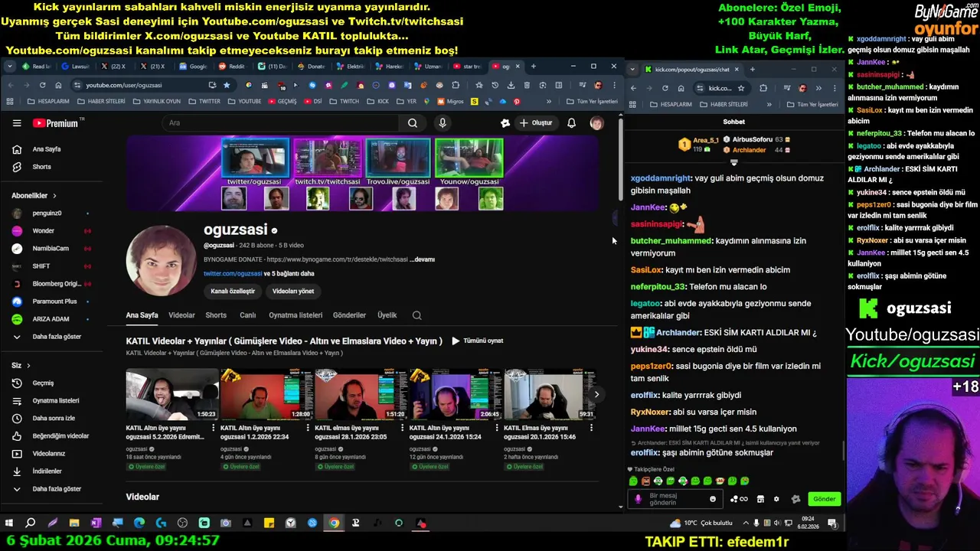Open YouTube notifications bell
980x551 pixels.
[571, 123]
